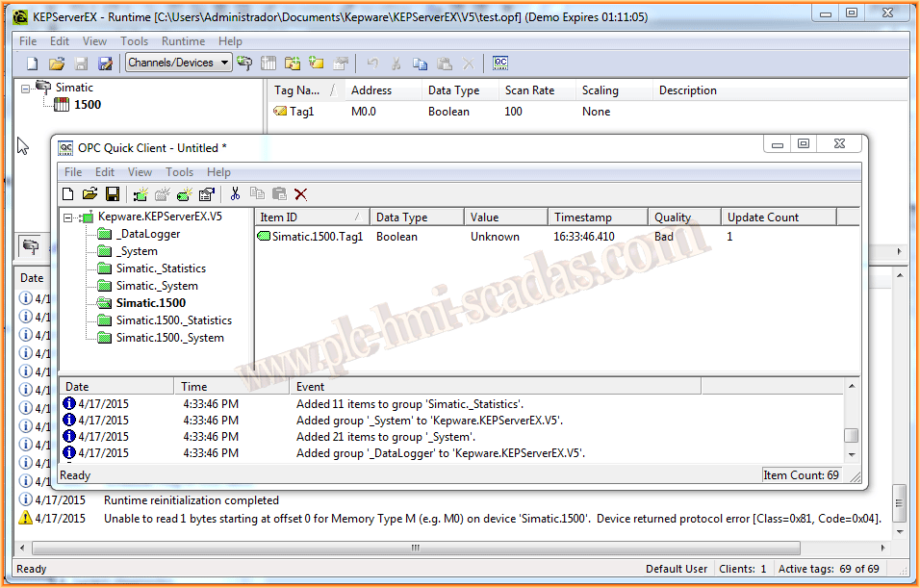The width and height of the screenshot is (920, 588).
Task: Collapse the Kepware.KEPServerEX.V5 server node
Action: [x=69, y=217]
